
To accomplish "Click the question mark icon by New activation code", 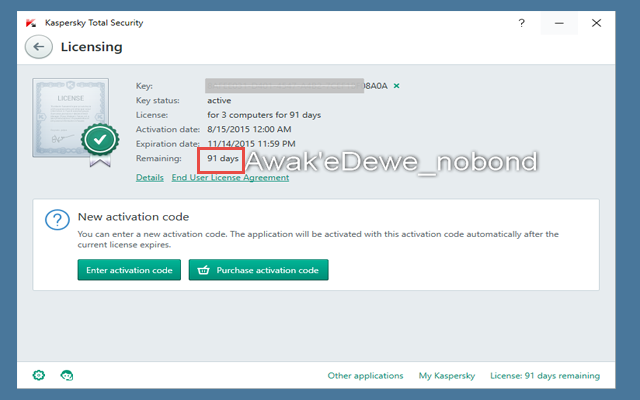I will pyautogui.click(x=57, y=221).
